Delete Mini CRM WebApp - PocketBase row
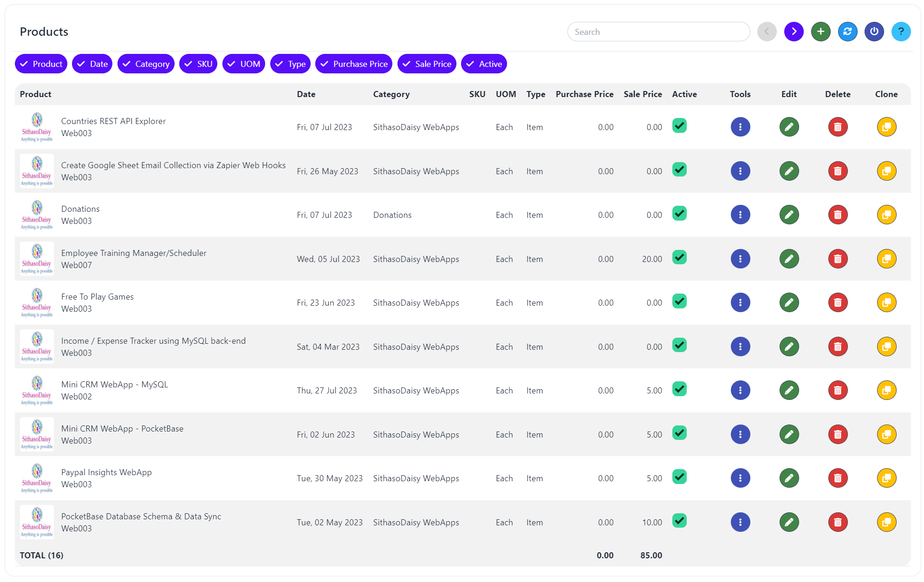This screenshot has height=582, width=924. pyautogui.click(x=838, y=435)
